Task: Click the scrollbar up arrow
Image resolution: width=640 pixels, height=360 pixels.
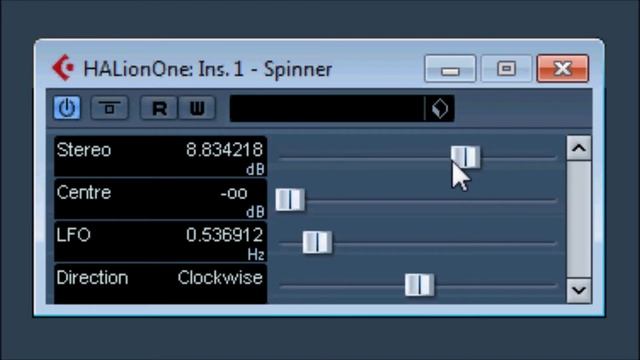Action: (579, 148)
